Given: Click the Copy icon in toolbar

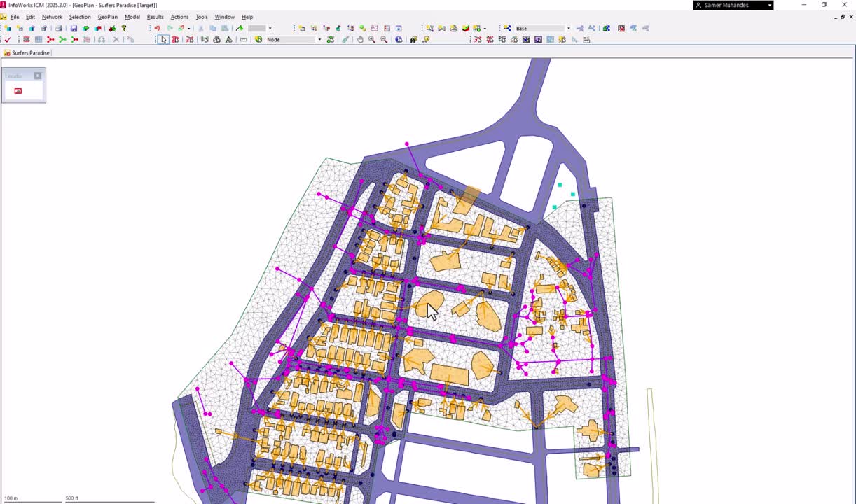Looking at the screenshot, I should pyautogui.click(x=213, y=29).
